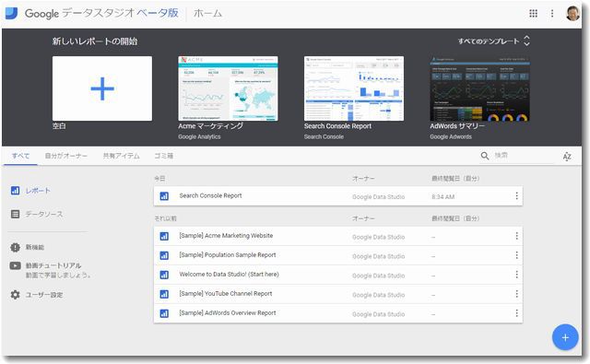
Task: Click the データソース list icon in sidebar
Action: tap(15, 215)
